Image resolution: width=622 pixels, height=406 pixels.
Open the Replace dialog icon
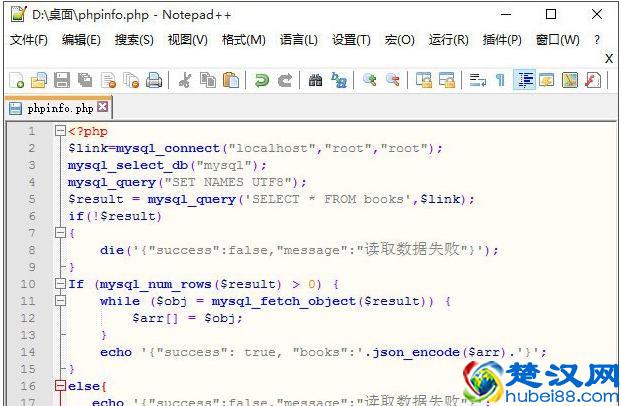coord(339,81)
